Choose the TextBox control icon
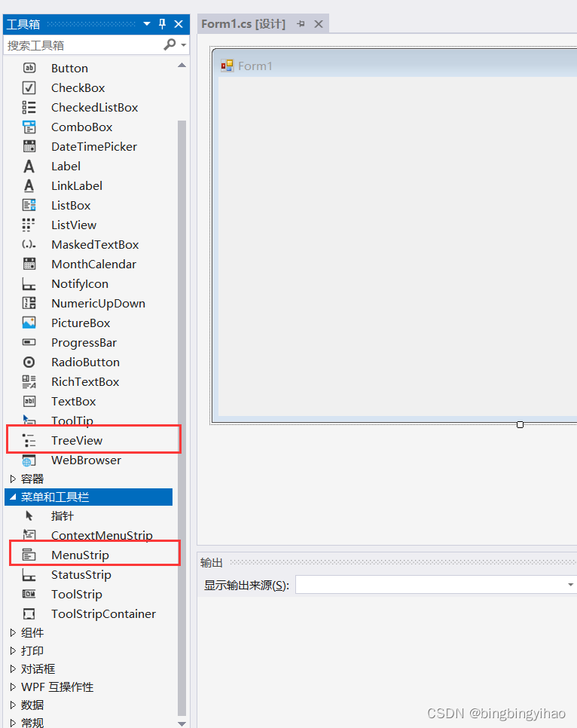This screenshot has width=577, height=728. point(29,401)
